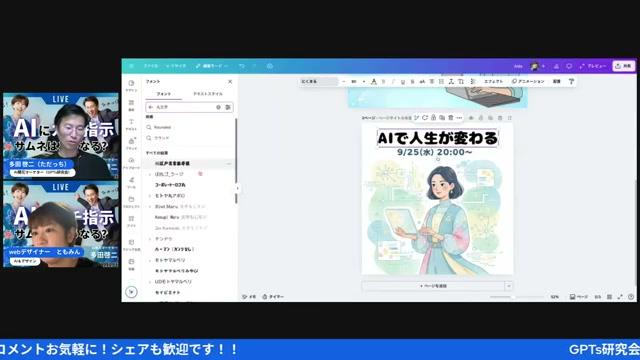The width and height of the screenshot is (640, 360).
Task: Open the Position option in toolbar
Action: click(x=557, y=82)
